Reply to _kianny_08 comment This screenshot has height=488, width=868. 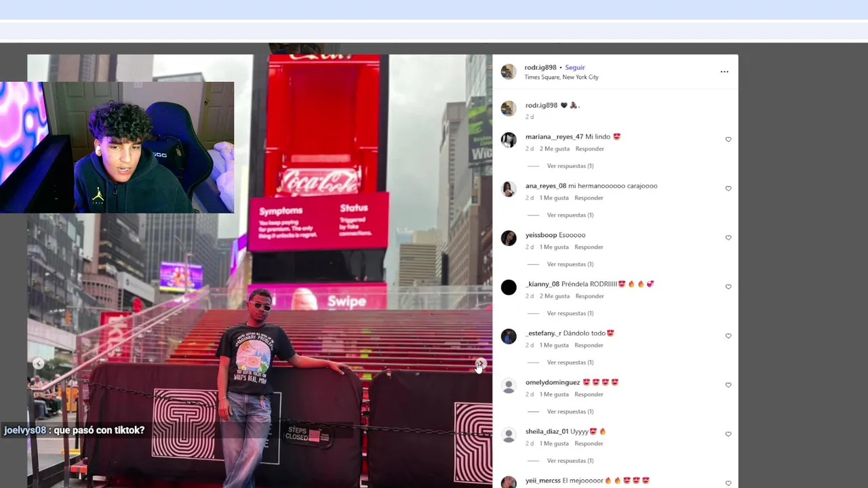[x=589, y=296]
